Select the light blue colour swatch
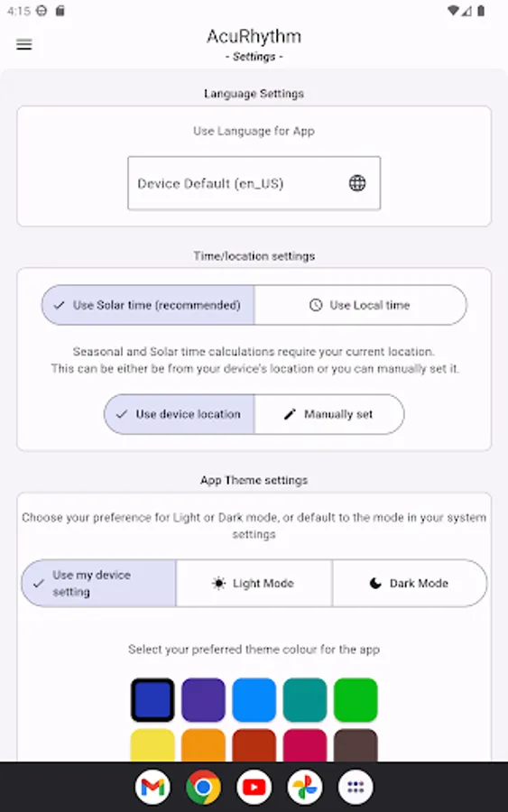 click(254, 699)
